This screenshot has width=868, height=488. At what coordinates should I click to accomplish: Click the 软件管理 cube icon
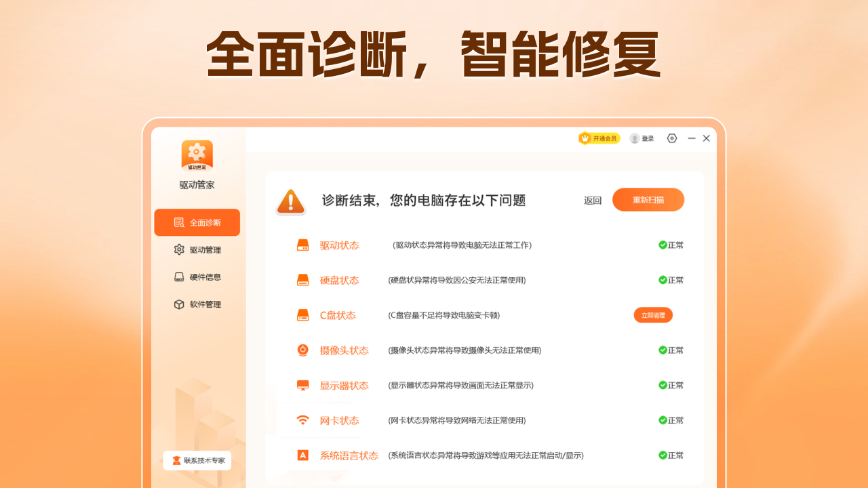tap(179, 304)
